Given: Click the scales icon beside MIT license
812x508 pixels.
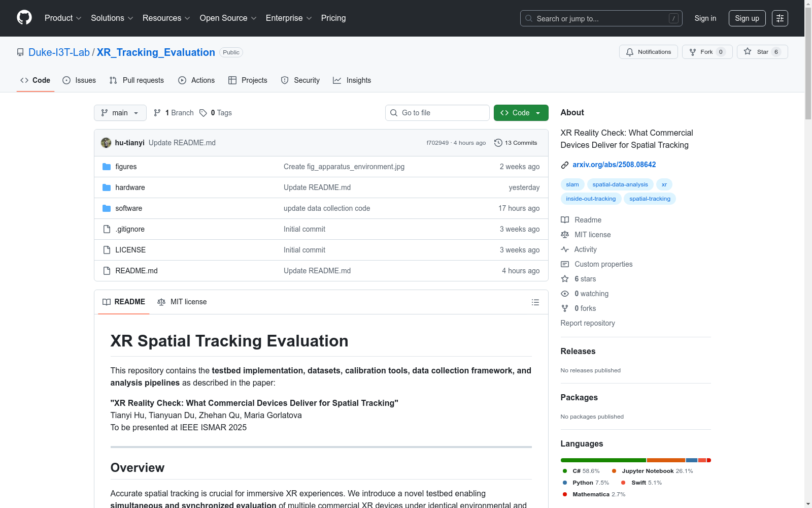Looking at the screenshot, I should (565, 235).
